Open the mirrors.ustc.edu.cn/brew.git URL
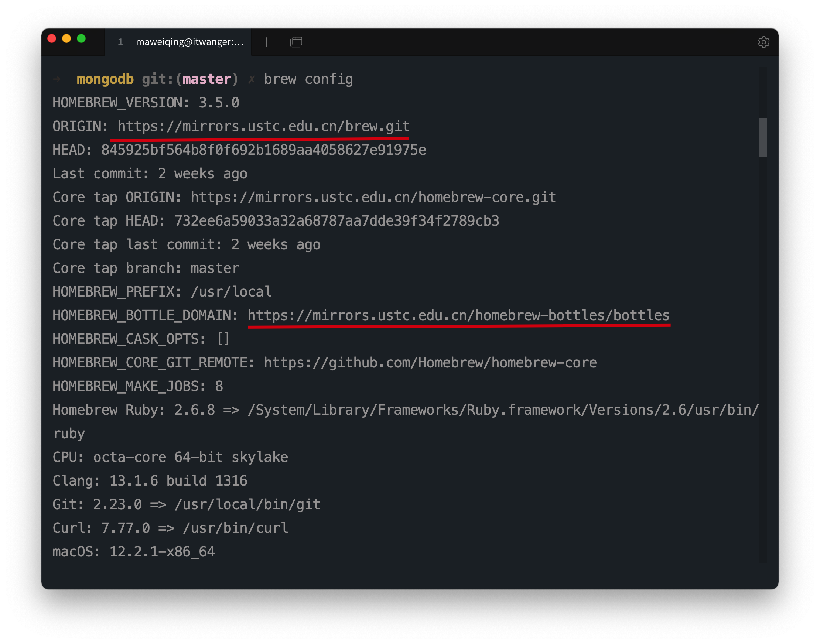 pyautogui.click(x=263, y=126)
